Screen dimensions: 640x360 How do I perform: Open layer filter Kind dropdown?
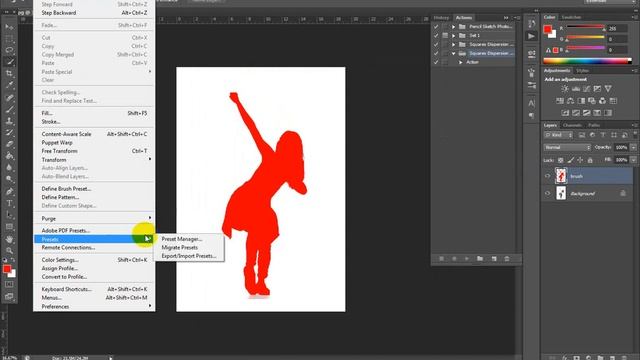558,135
